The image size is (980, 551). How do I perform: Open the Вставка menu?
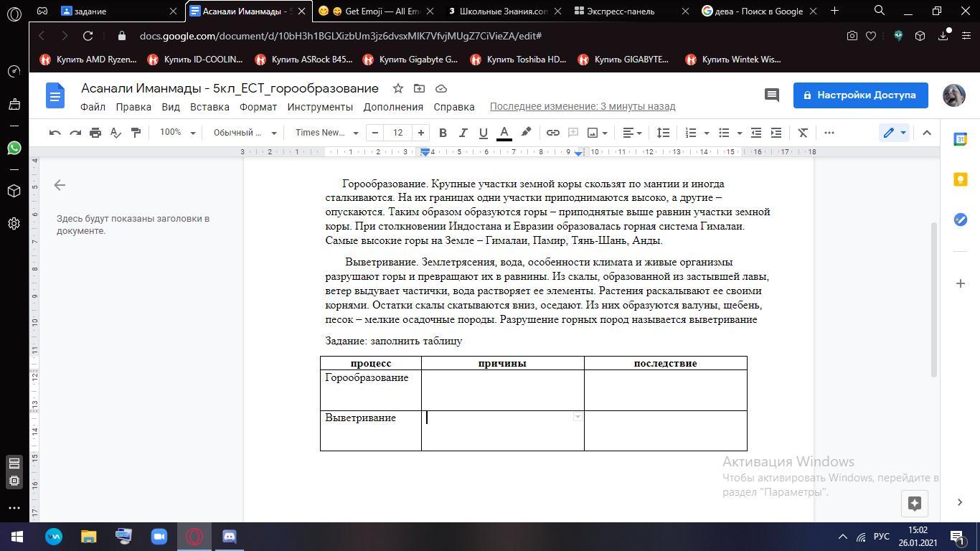pos(209,107)
